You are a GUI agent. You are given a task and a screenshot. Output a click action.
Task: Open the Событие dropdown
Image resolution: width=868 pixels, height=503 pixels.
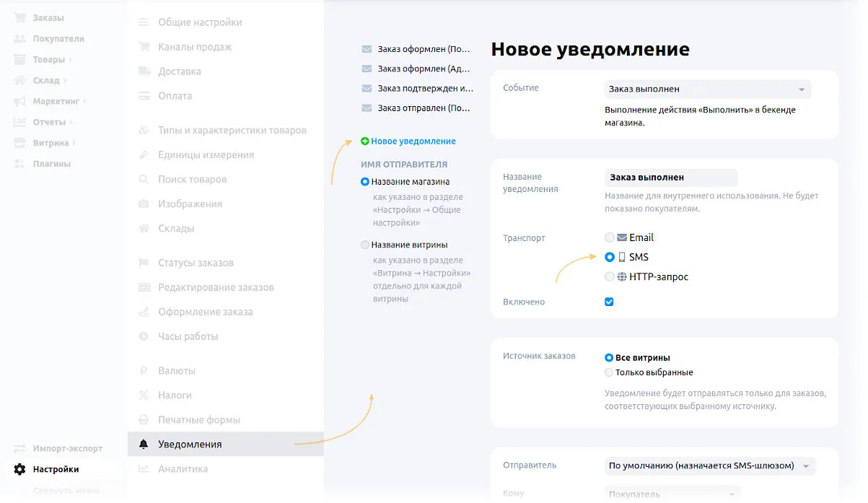707,89
